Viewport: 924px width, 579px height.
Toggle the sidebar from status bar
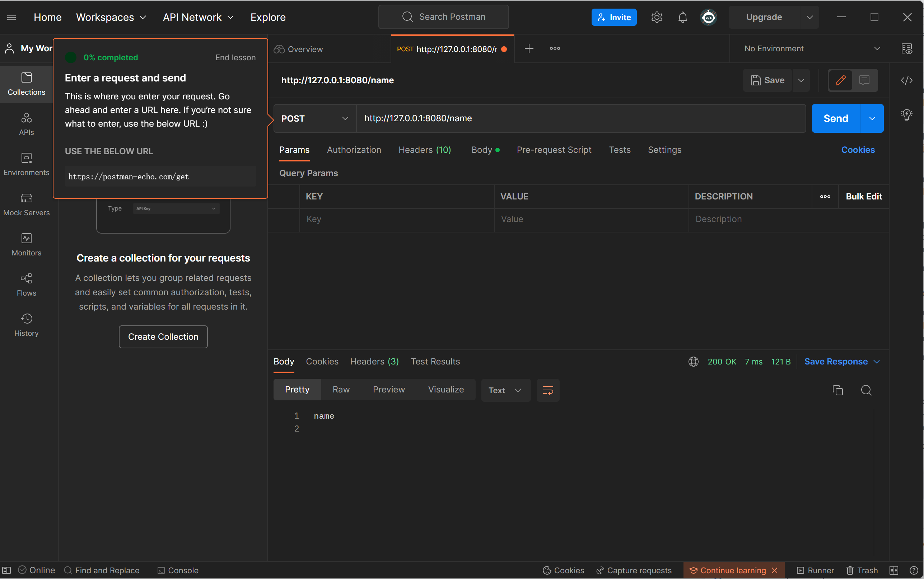pos(6,570)
